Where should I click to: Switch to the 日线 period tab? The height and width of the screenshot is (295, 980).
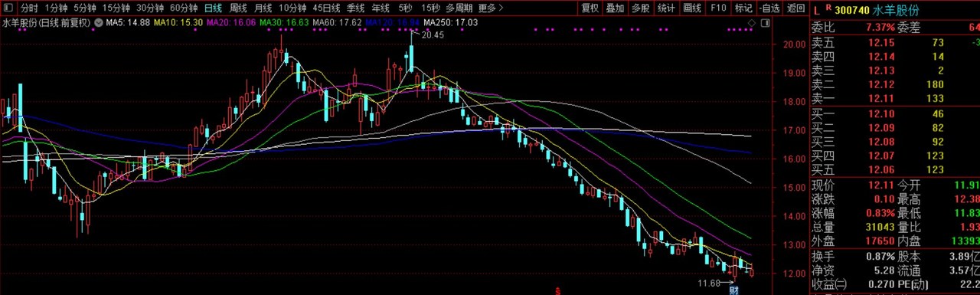point(214,8)
